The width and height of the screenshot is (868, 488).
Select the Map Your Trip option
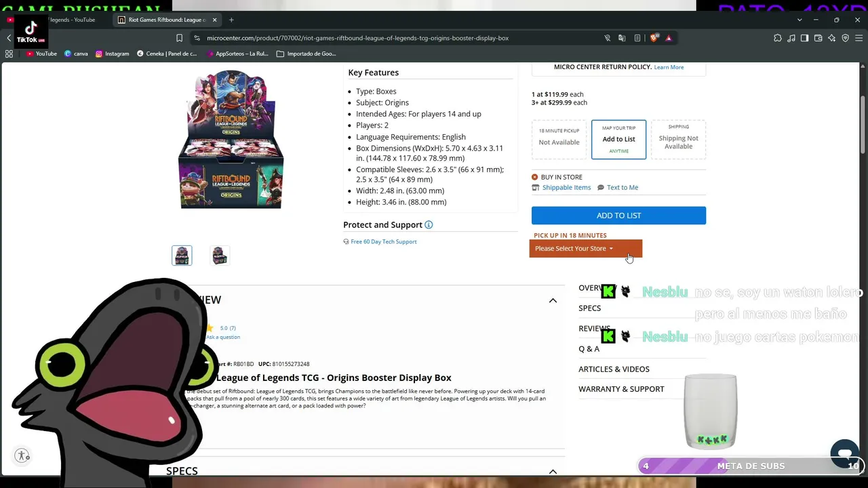tap(618, 140)
